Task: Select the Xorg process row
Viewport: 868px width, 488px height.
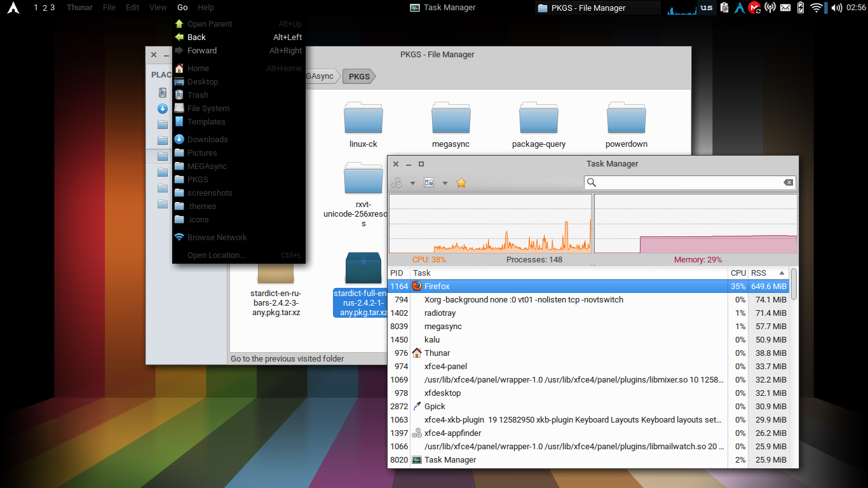Action: pos(588,300)
